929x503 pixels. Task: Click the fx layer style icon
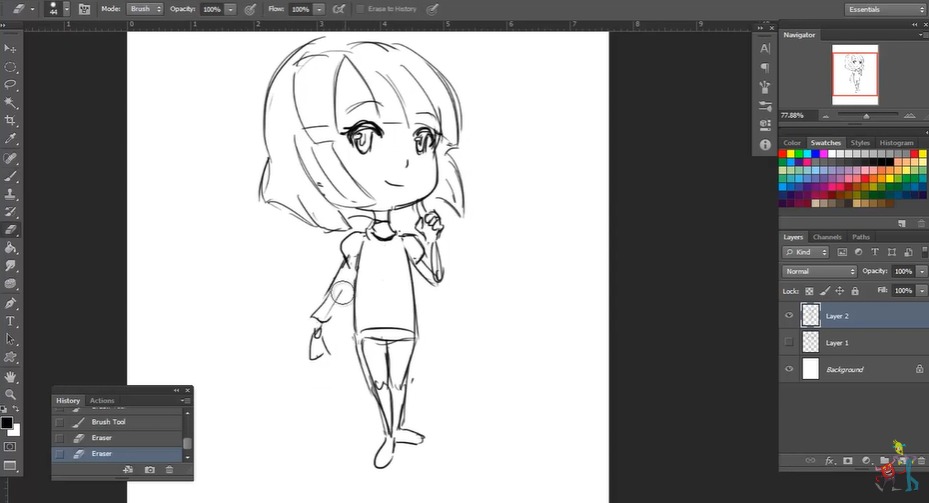click(830, 461)
